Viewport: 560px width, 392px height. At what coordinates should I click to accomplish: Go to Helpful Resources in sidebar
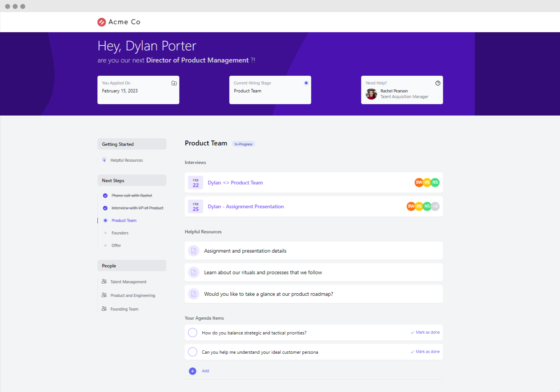[127, 160]
